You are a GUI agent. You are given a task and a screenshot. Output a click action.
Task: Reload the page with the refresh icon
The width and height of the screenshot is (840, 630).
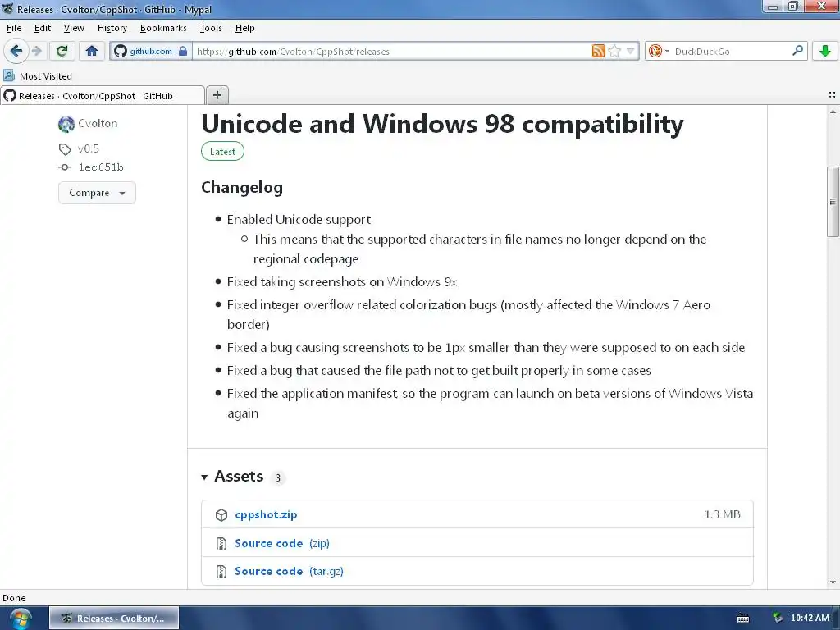[x=62, y=51]
